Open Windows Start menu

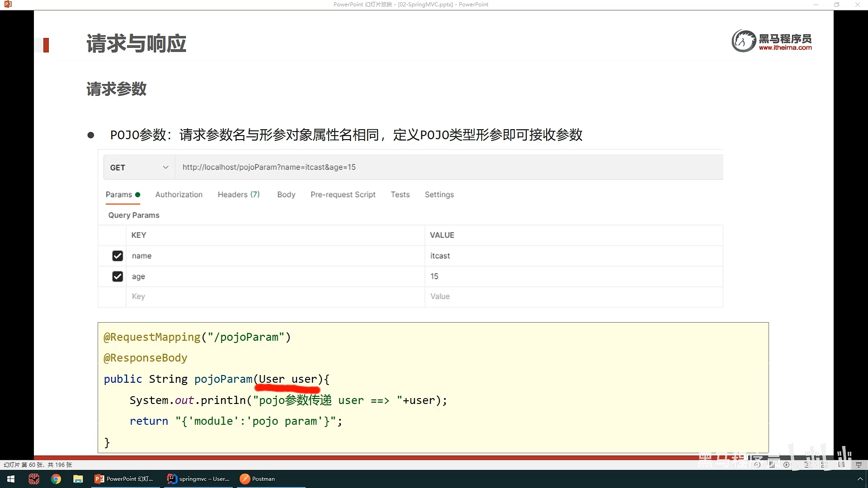[x=11, y=479]
